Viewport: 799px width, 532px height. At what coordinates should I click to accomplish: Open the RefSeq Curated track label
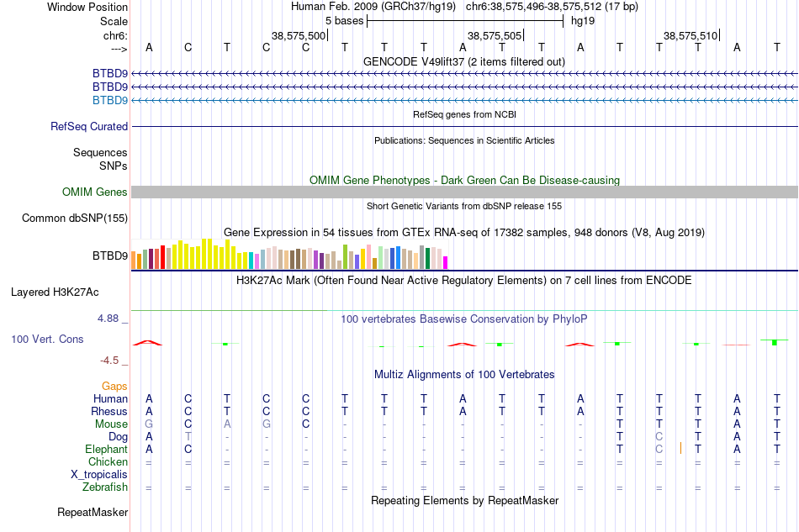coord(89,126)
